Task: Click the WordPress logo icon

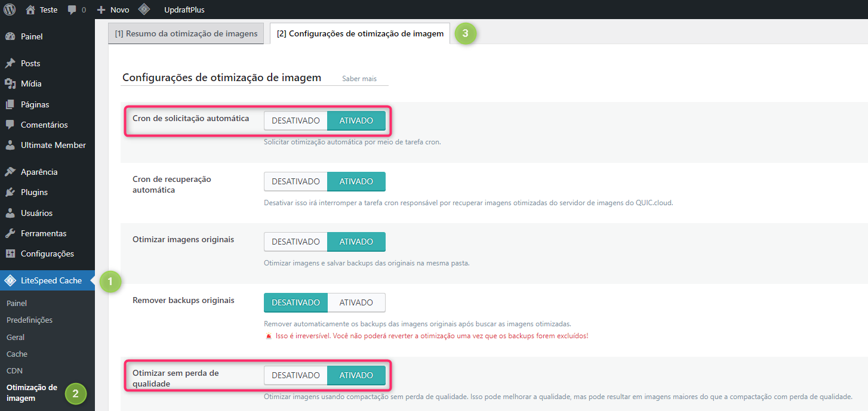Action: [x=10, y=10]
